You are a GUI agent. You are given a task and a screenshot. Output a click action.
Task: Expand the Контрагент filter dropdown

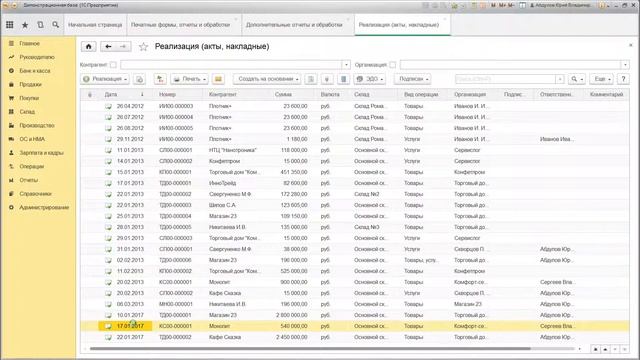click(346, 64)
